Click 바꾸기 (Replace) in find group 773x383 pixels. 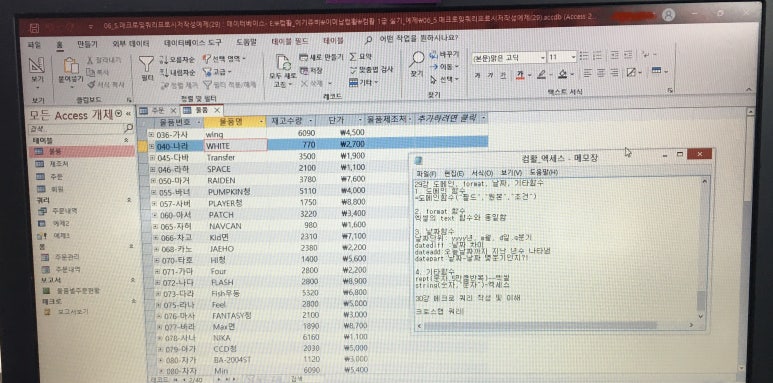tap(444, 54)
